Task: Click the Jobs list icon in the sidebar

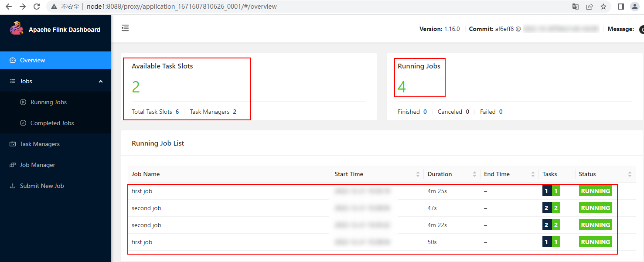Action: [x=13, y=81]
